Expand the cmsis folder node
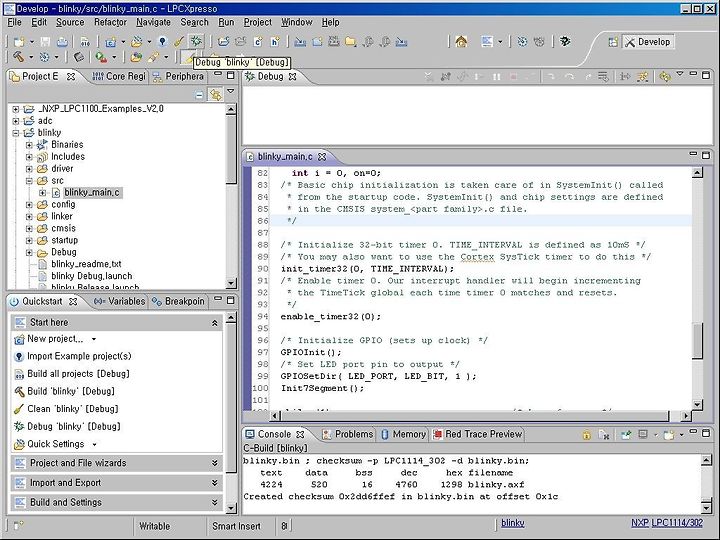Screen dimensions: 720x540 [29, 228]
